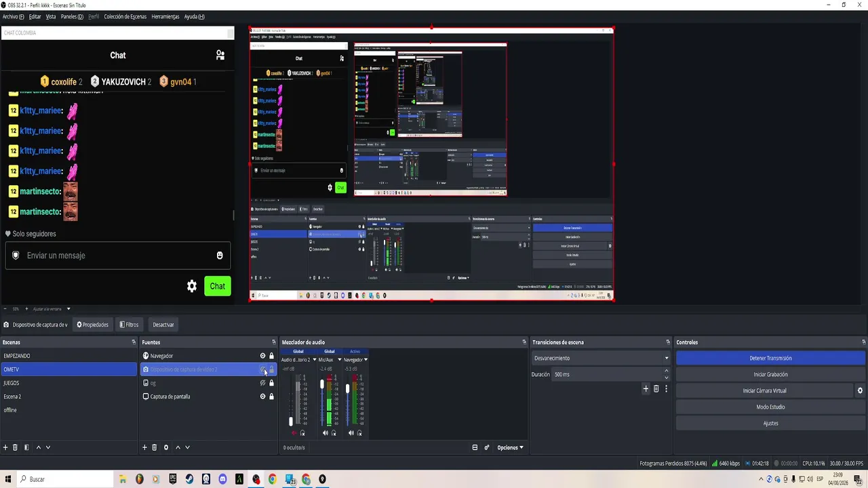Image resolution: width=868 pixels, height=488 pixels.
Task: Pop out the Fuentes dock panel
Action: 274,342
